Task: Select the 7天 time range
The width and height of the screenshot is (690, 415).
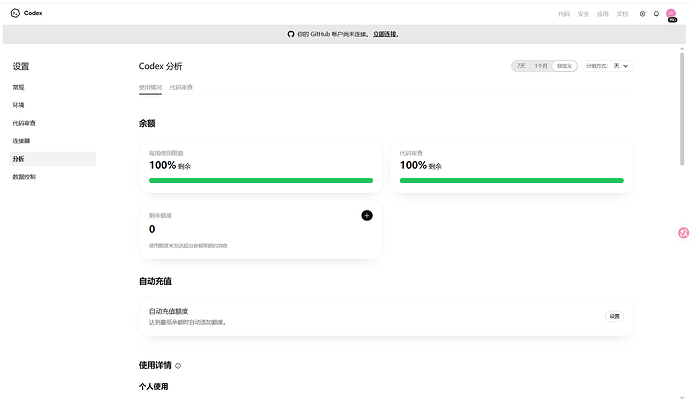Action: pos(521,66)
